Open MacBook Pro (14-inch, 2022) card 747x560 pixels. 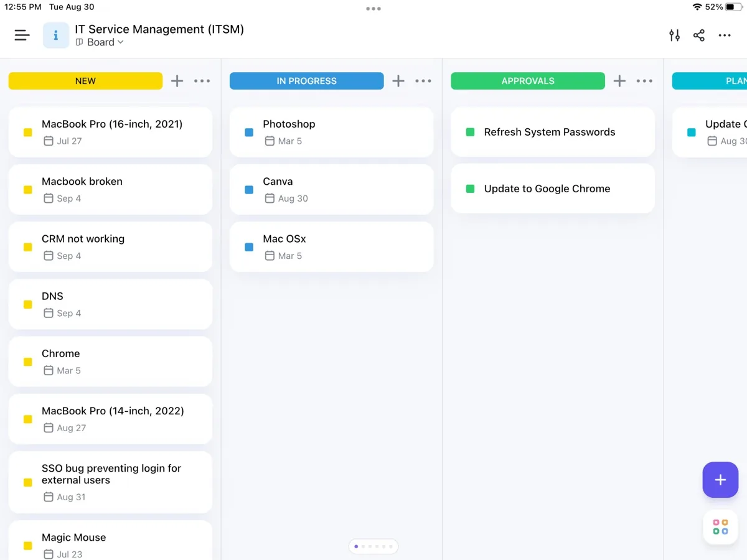tap(110, 419)
